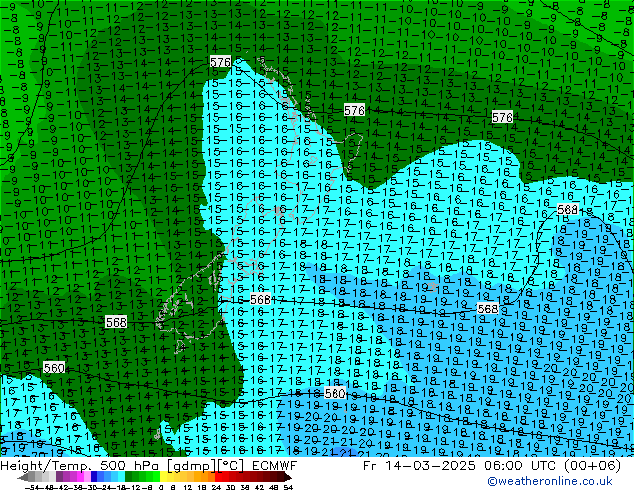
Task: Click the 568 label on the closed eastern contour
Action: tap(567, 209)
